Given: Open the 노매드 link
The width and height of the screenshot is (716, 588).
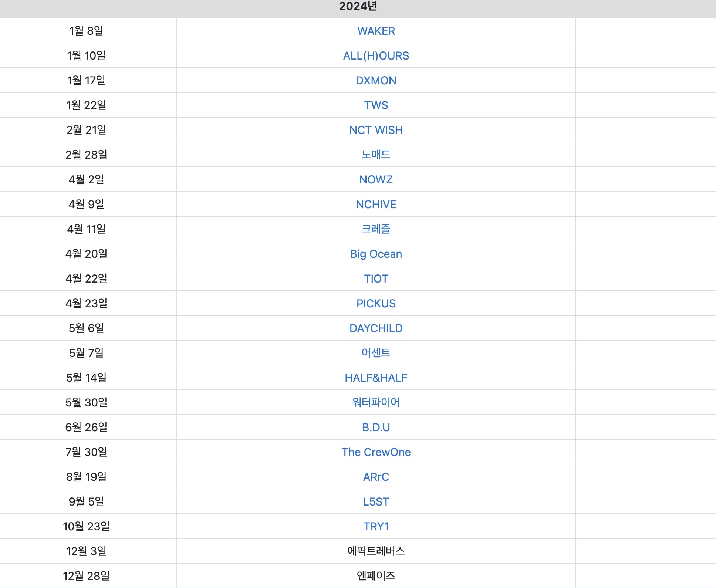Looking at the screenshot, I should point(376,155).
